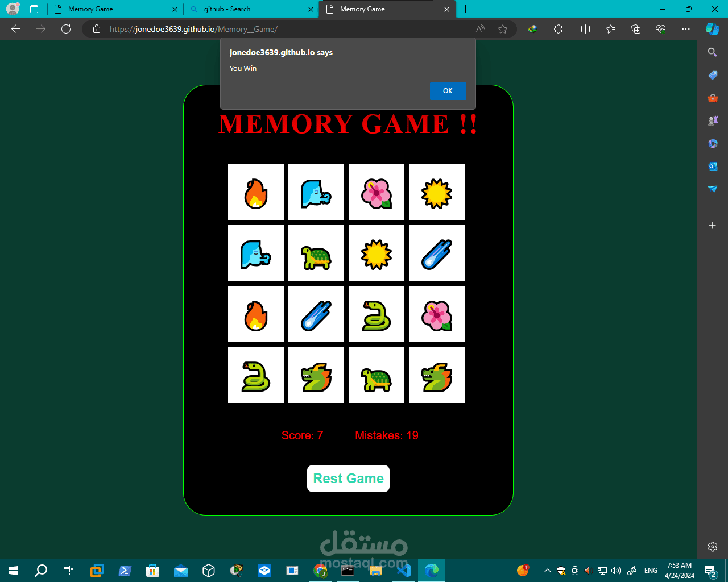Image resolution: width=728 pixels, height=582 pixels.
Task: Open the Edge settings and more menu
Action: coord(686,29)
